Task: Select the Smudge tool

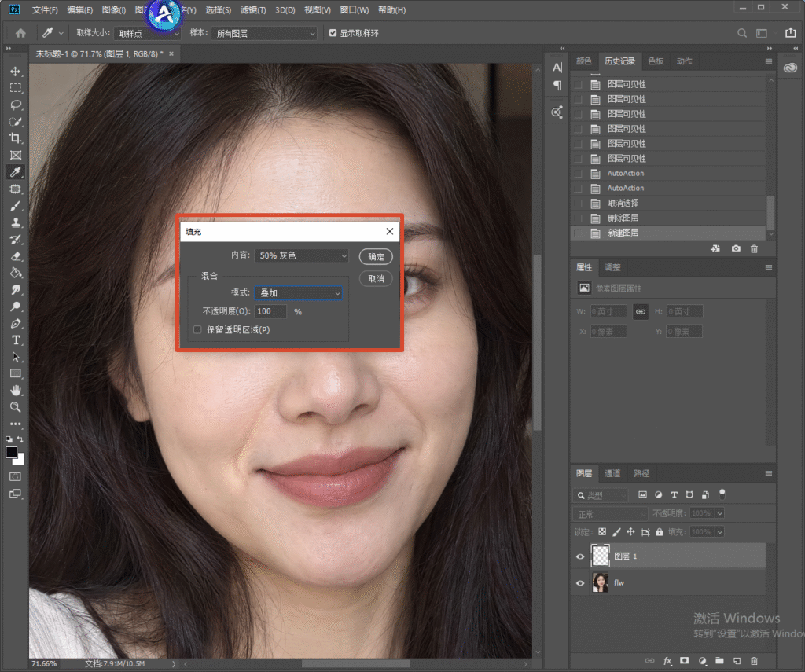Action: [16, 289]
